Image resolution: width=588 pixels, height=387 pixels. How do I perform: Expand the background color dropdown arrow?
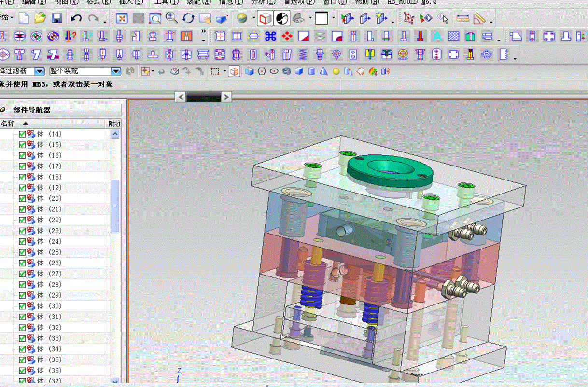(x=334, y=19)
